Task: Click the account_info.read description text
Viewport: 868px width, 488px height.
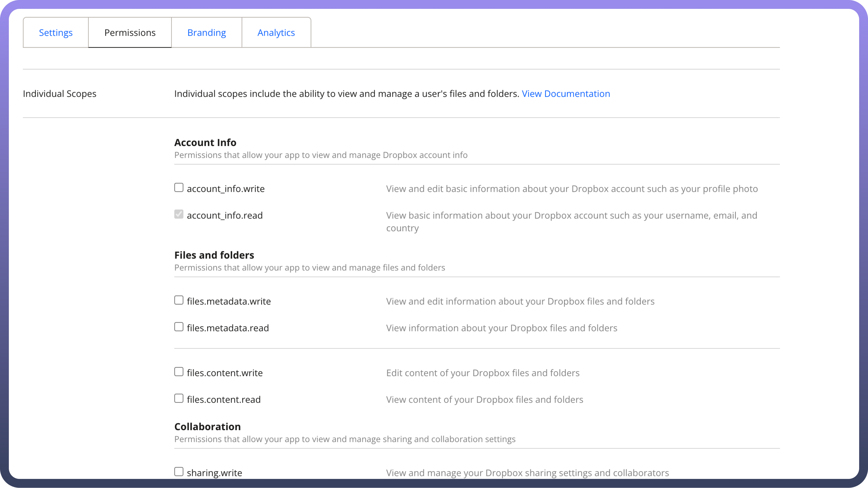Action: [x=572, y=215]
